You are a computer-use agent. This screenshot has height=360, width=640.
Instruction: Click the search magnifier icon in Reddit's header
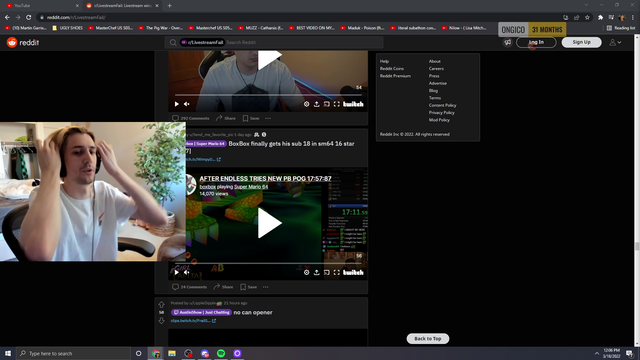[173, 42]
